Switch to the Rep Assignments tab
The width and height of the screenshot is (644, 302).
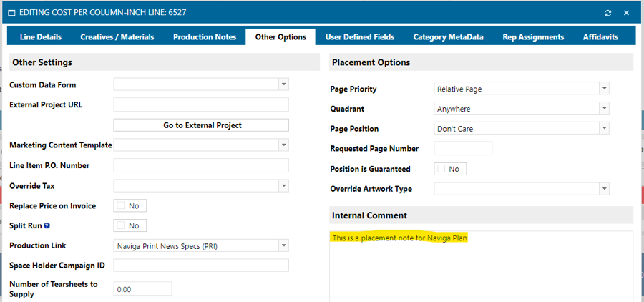(533, 37)
